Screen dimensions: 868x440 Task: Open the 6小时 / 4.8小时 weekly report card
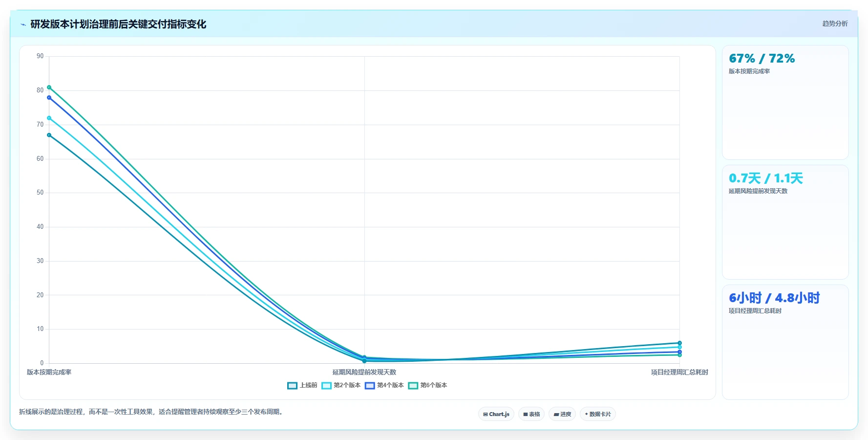coord(785,342)
